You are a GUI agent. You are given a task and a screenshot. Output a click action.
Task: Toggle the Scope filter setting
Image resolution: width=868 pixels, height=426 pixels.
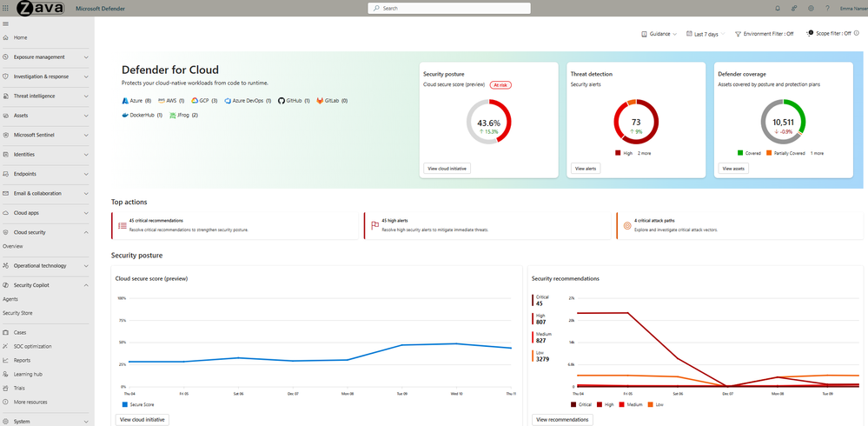tap(832, 33)
